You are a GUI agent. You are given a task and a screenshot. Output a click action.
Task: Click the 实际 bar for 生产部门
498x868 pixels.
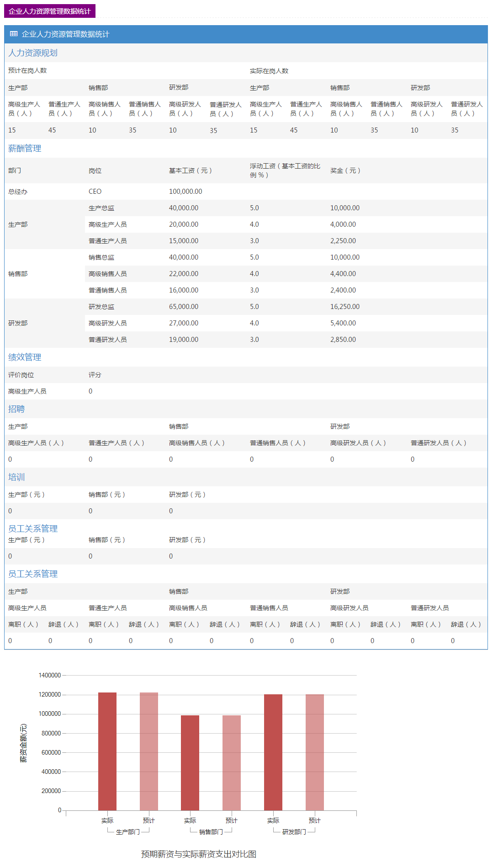(107, 751)
